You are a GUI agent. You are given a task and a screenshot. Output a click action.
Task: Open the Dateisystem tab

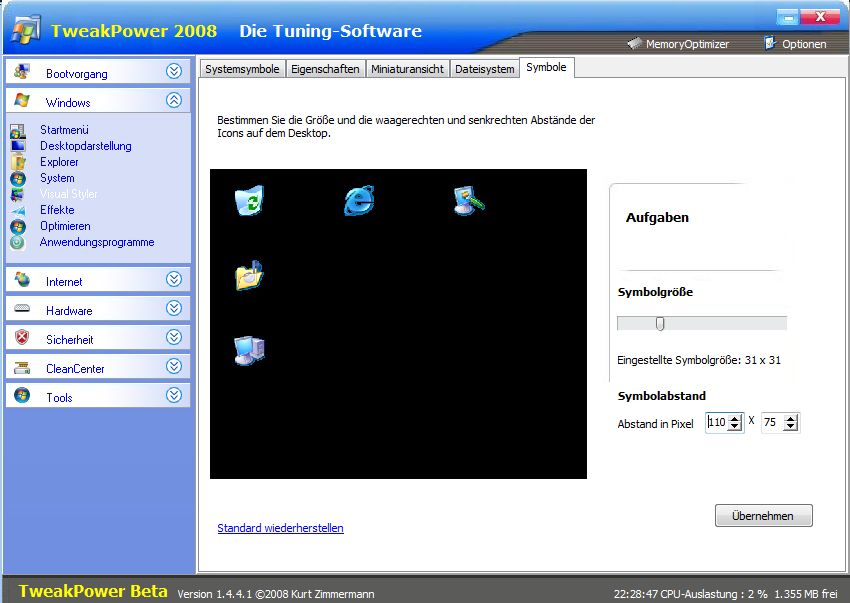pos(485,69)
